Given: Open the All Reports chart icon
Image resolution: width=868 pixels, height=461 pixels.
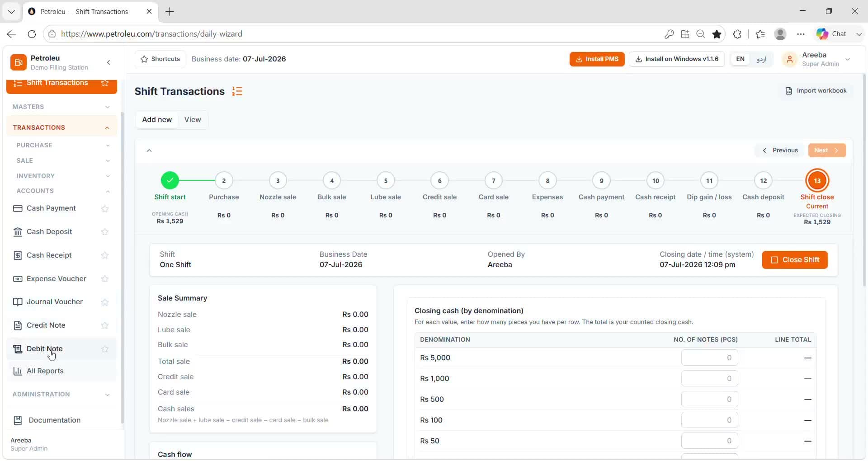Looking at the screenshot, I should click(x=18, y=371).
